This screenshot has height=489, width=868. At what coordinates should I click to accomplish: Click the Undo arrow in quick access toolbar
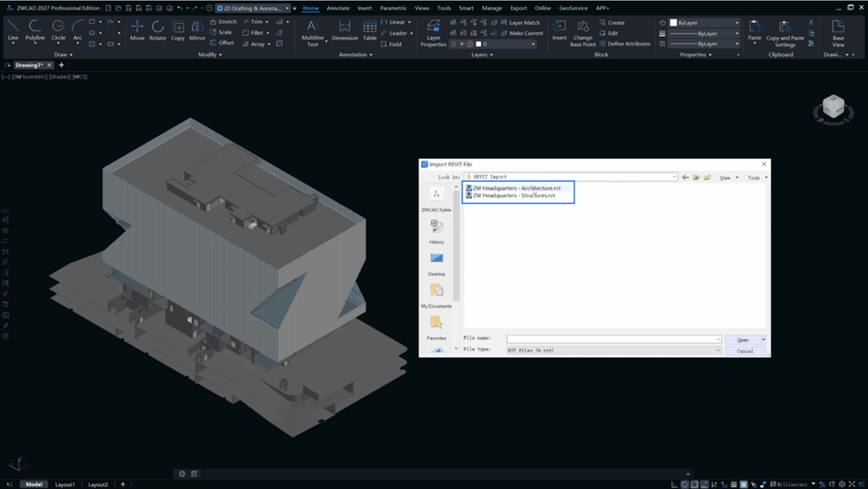coord(180,8)
